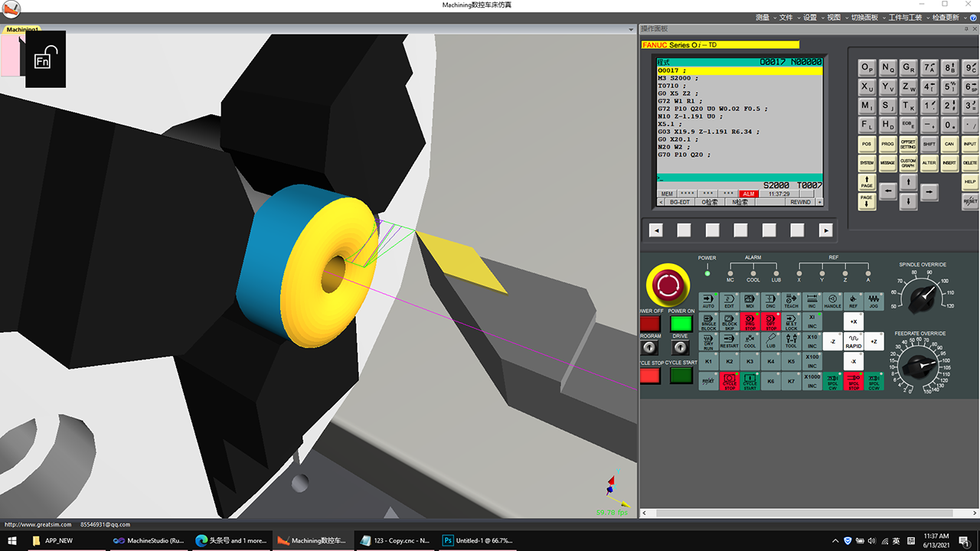This screenshot has height=551, width=980.
Task: Select the JOG mode key
Action: (x=874, y=302)
